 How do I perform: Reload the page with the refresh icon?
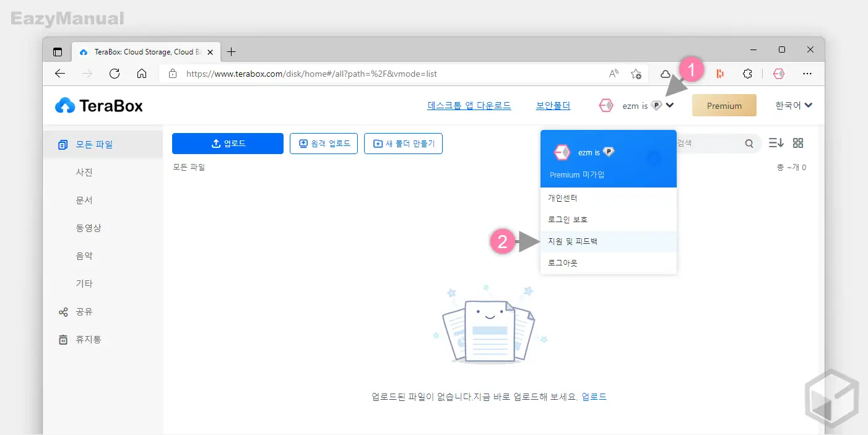[x=114, y=73]
